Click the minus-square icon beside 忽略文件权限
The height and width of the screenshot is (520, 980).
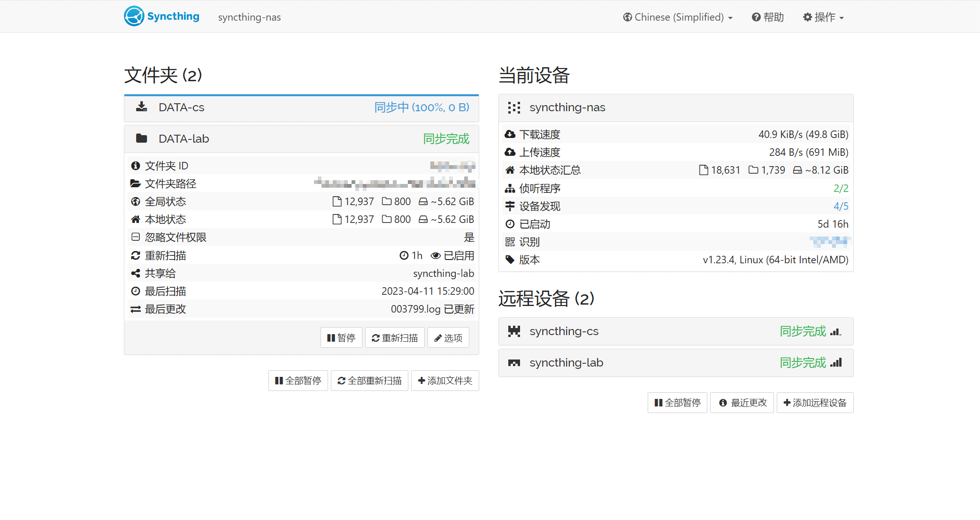136,237
